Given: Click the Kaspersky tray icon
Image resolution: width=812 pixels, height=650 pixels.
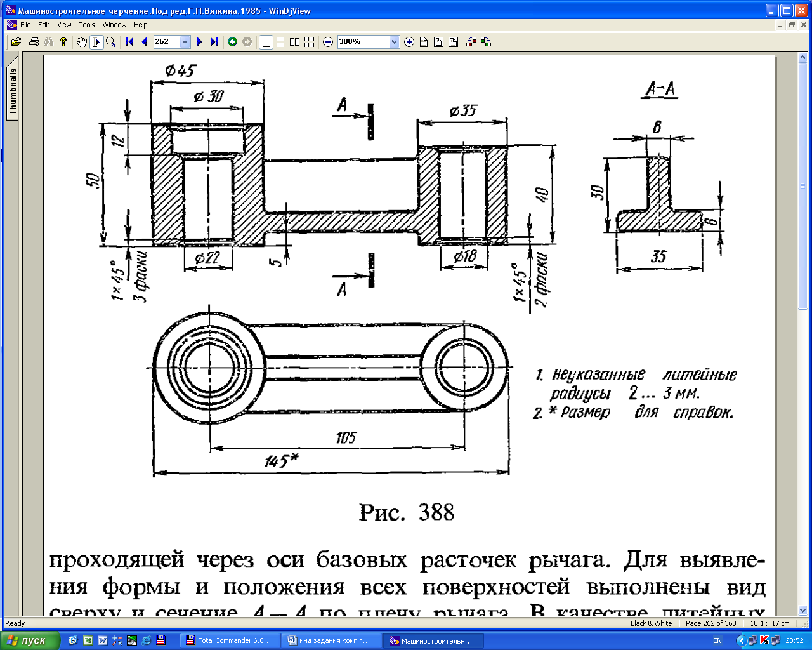Looking at the screenshot, I should point(764,640).
